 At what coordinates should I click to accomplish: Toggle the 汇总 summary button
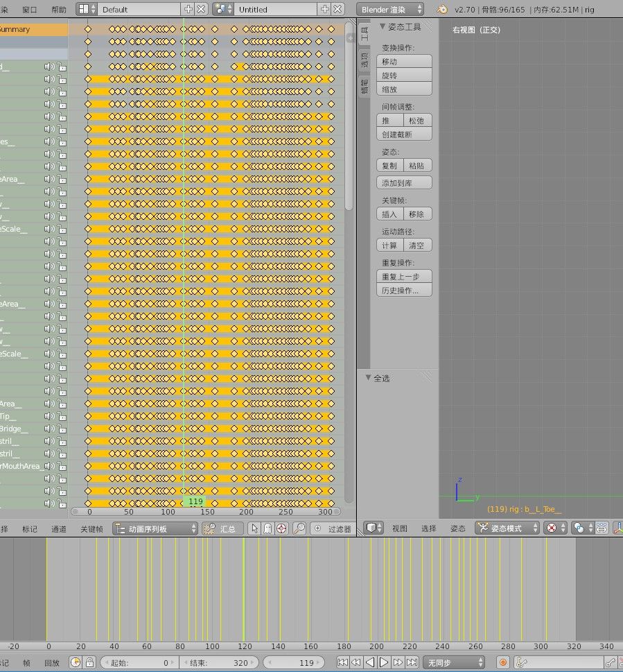tap(222, 528)
